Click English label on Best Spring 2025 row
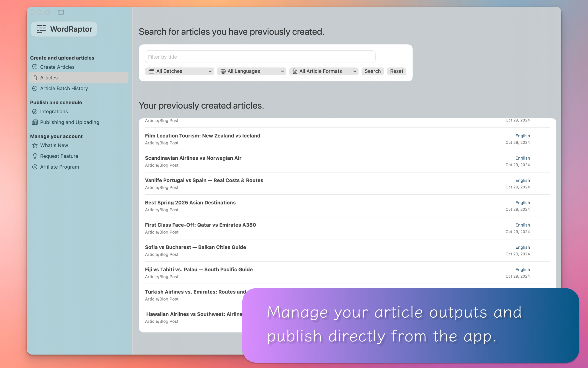Screen dimensions: 588x368 (522, 203)
